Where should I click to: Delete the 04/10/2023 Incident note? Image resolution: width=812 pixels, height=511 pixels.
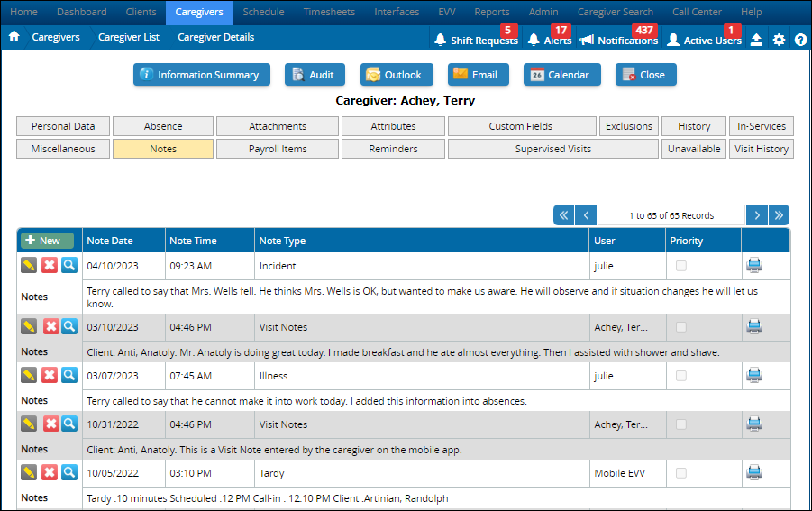tap(50, 265)
